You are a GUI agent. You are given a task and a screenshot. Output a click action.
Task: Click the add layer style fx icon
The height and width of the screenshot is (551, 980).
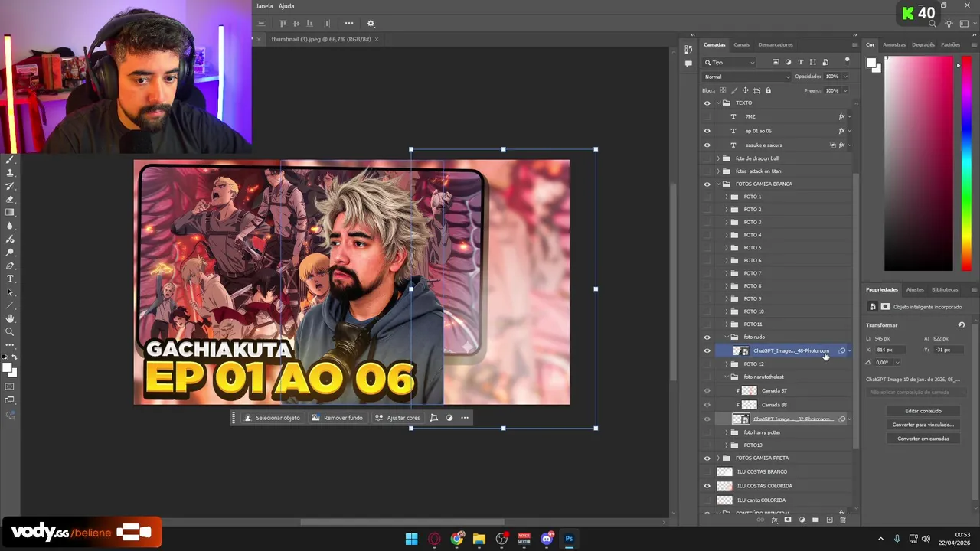pos(775,520)
